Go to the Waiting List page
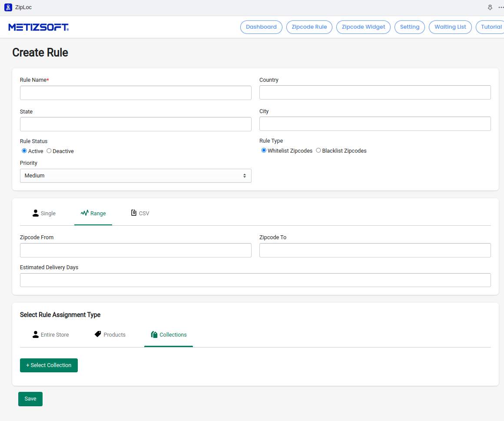Screen dimensions: 504x421 click(x=450, y=27)
